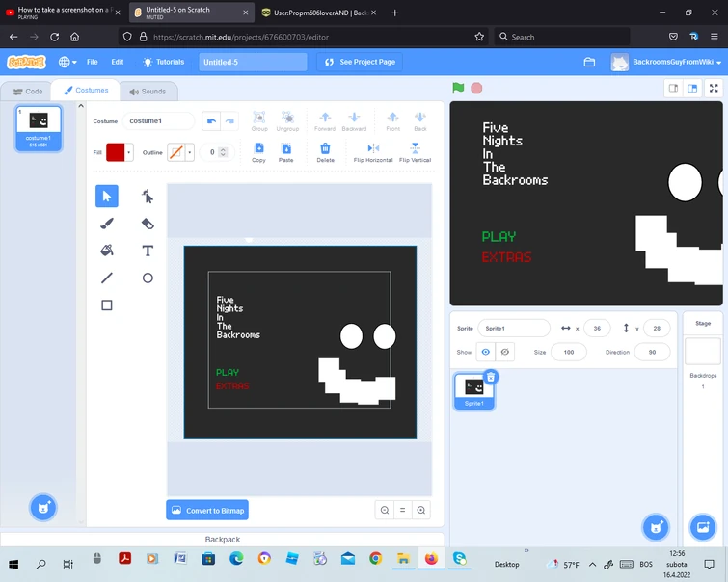
Task: Click Choose a Sprite button
Action: (x=656, y=527)
